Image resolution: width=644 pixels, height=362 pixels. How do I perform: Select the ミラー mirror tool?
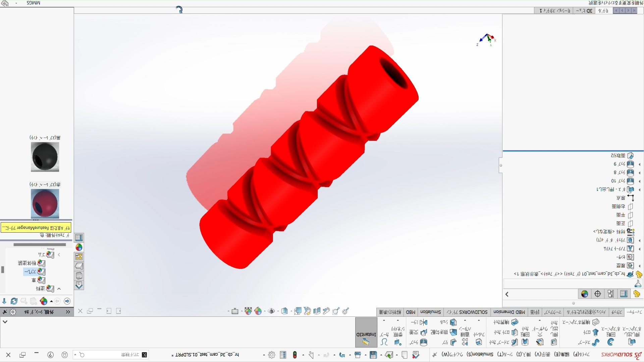(419, 322)
